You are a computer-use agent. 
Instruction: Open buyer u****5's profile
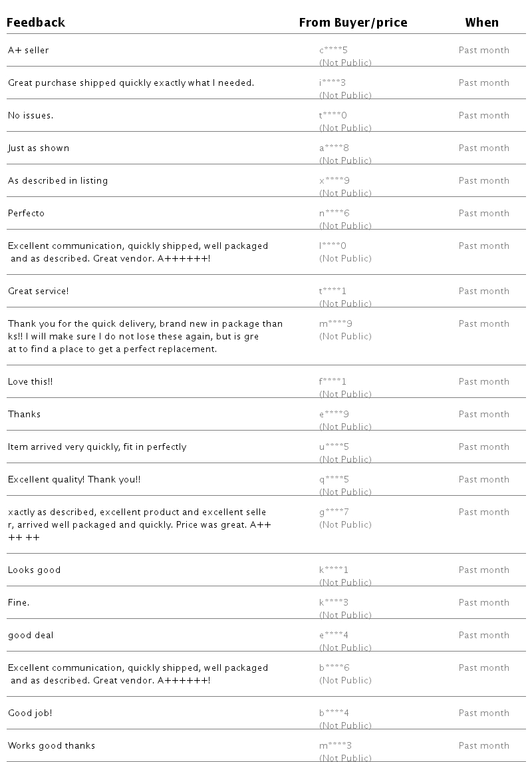tap(334, 447)
